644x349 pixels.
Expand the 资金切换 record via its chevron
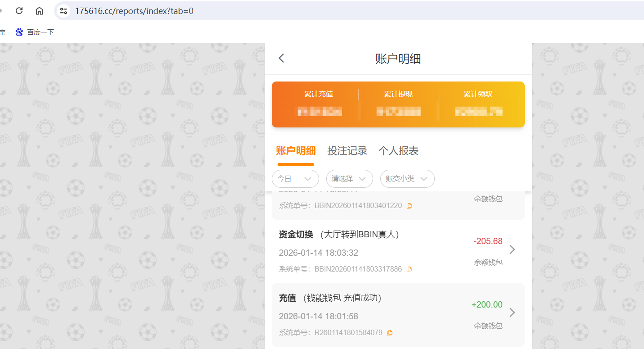click(512, 249)
